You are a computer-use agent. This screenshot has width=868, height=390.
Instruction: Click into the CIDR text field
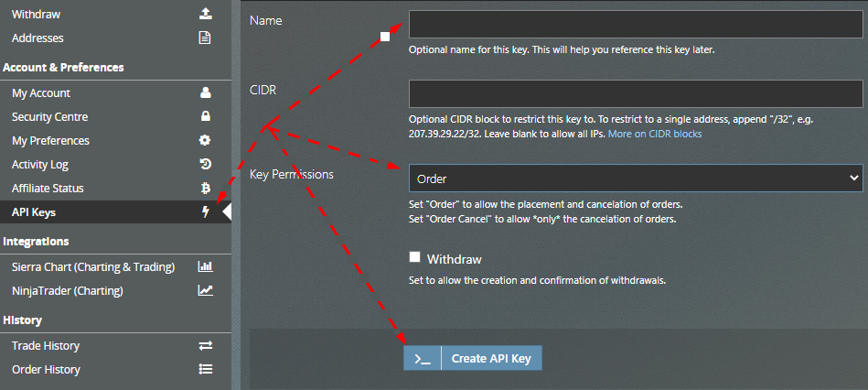636,95
